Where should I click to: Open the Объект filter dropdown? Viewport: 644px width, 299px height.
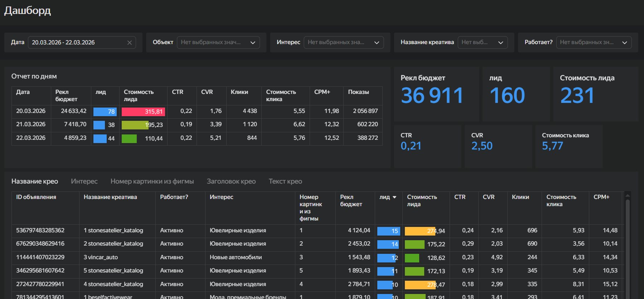pos(218,43)
